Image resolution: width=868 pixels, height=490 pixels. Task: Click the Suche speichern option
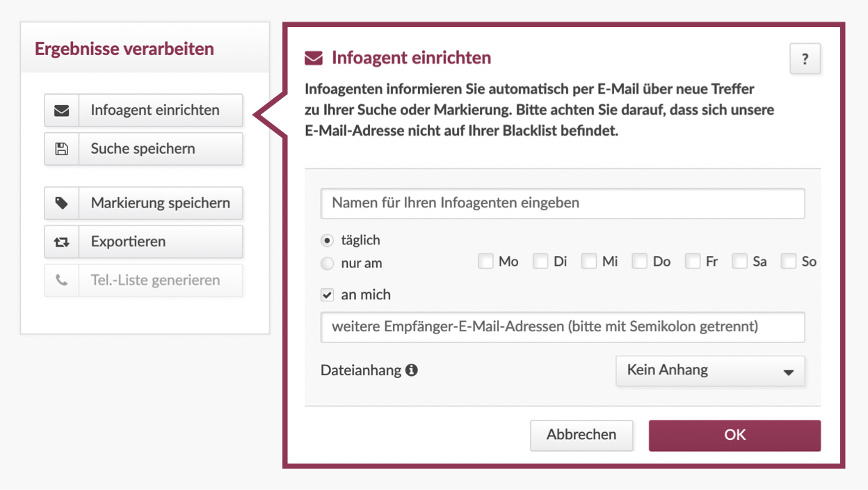[143, 149]
